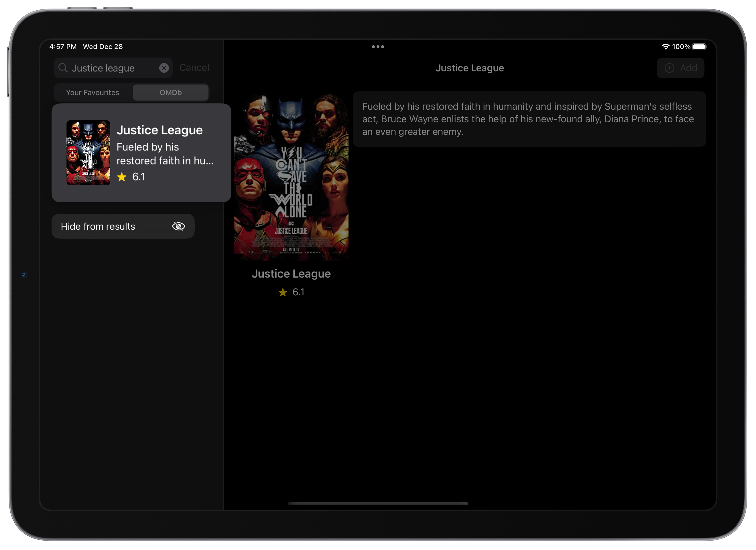Tap the status bar clock time
Screen dimensions: 756x550
[x=63, y=47]
